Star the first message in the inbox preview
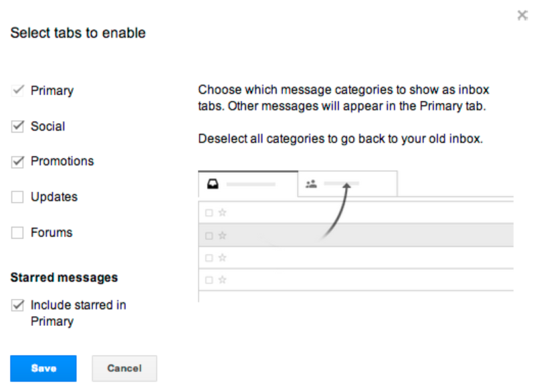Image resolution: width=535 pixels, height=392 pixels. 221,212
